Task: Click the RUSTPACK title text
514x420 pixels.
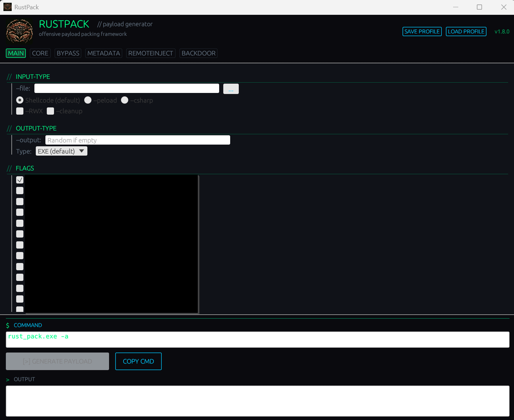Action: (x=64, y=24)
